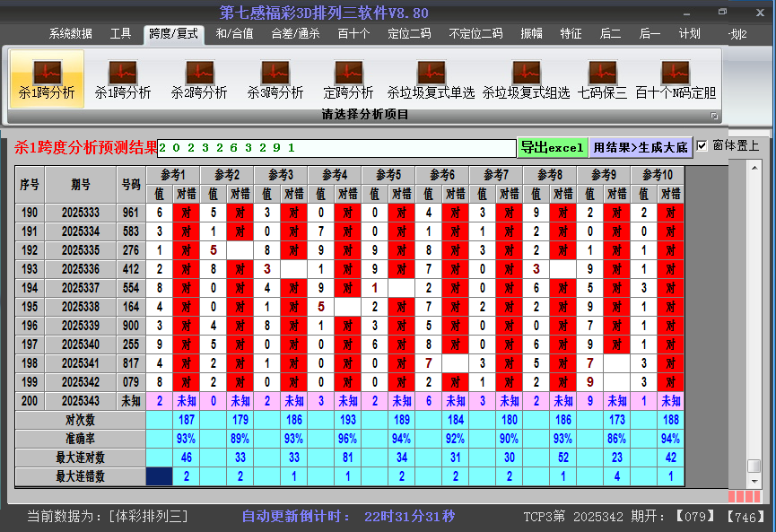
Task: Click the 导出excel button
Action: point(552,147)
